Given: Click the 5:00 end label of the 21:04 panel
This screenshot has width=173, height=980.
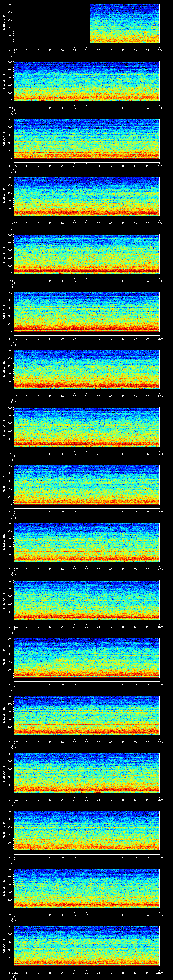Looking at the screenshot, I should [x=160, y=50].
